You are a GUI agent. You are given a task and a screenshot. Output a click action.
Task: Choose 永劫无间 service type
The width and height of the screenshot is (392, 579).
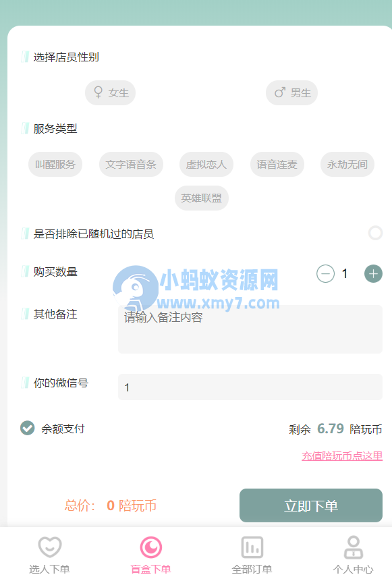coord(347,165)
